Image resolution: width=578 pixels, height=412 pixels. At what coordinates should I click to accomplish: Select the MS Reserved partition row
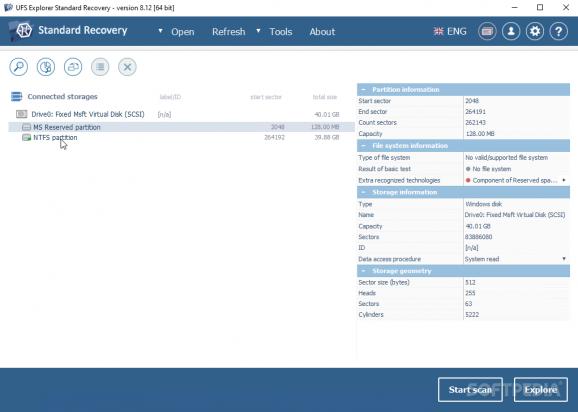coord(181,127)
